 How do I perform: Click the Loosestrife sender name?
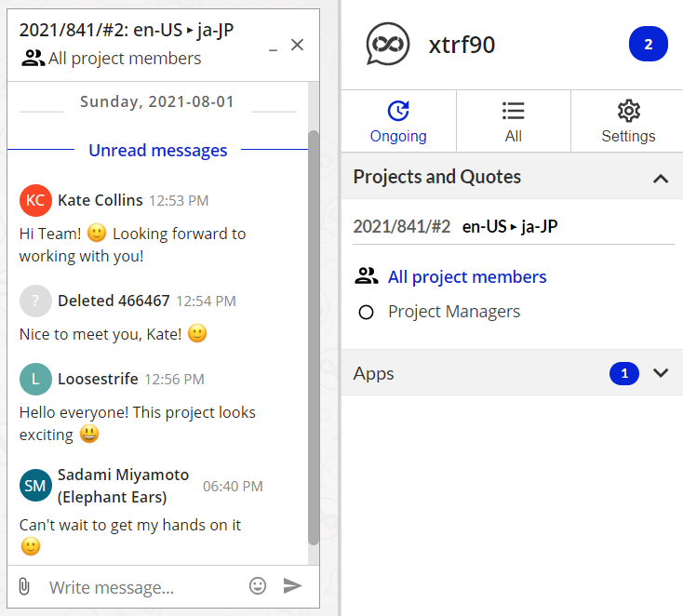tap(98, 379)
